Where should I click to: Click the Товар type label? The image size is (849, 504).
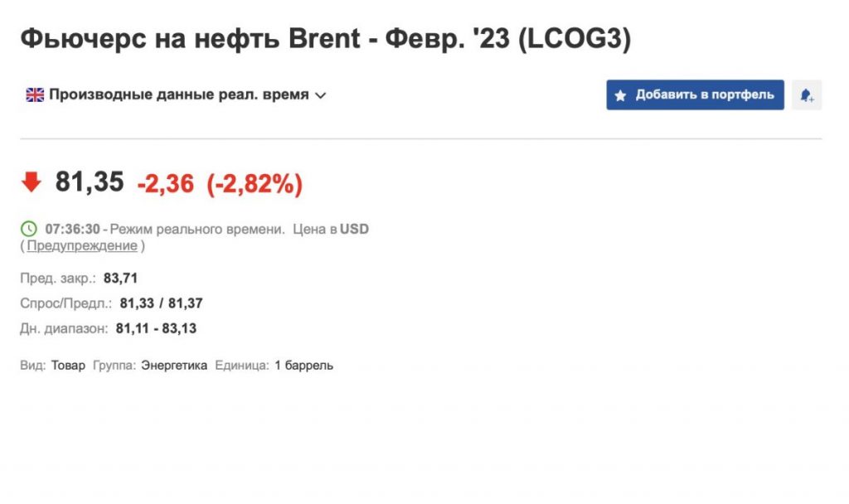click(x=68, y=366)
